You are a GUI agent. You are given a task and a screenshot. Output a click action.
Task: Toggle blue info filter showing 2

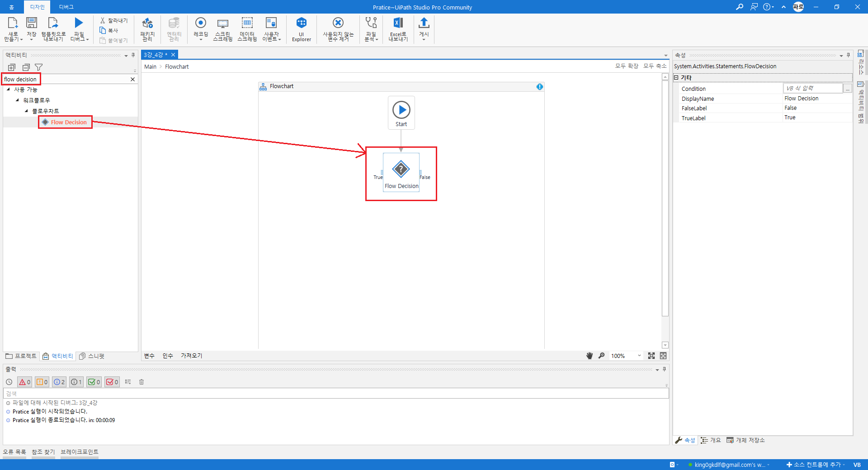(x=59, y=382)
